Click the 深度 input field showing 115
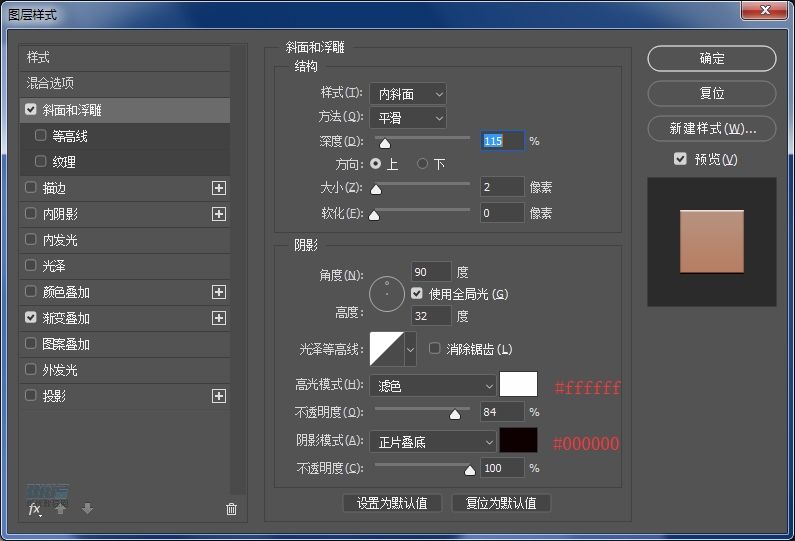 [502, 141]
